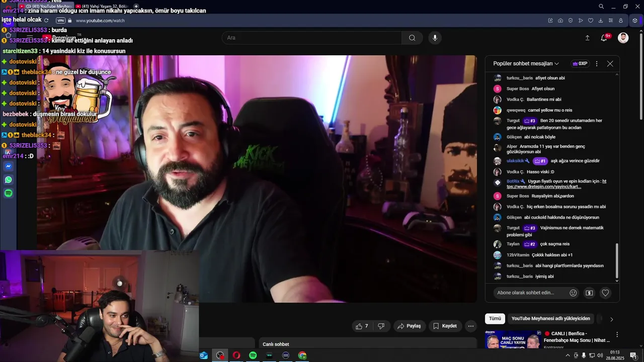Click the Kaydet save button
This screenshot has width=644, height=362.
445,326
